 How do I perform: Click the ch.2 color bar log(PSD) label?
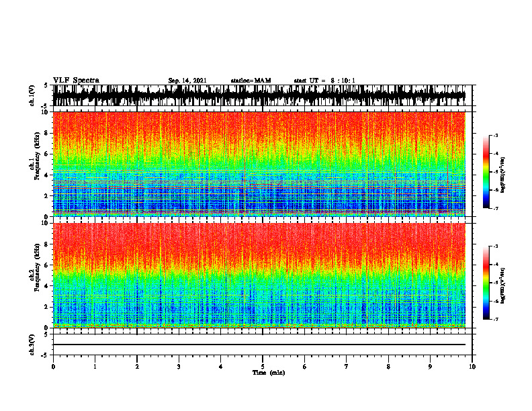[x=503, y=285]
